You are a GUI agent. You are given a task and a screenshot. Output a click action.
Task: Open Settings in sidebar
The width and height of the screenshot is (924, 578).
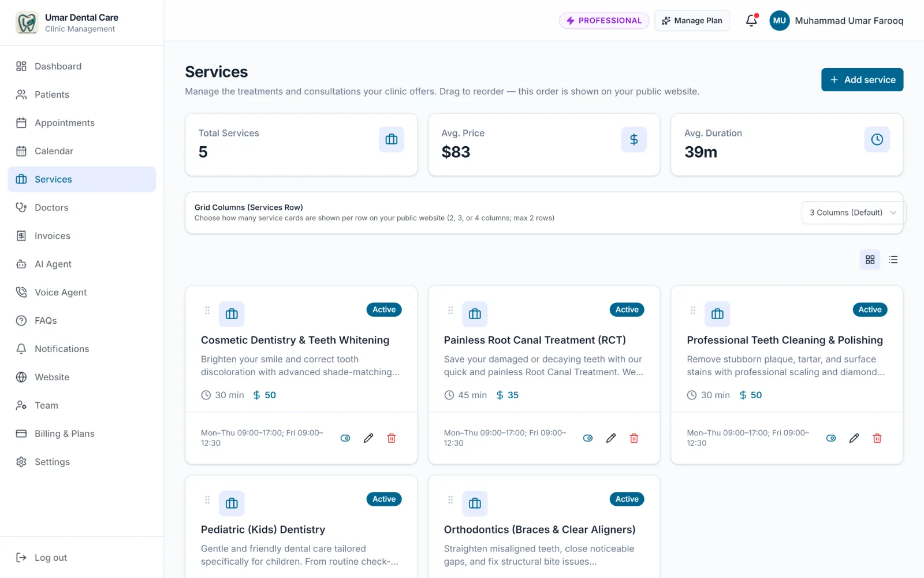82,462
